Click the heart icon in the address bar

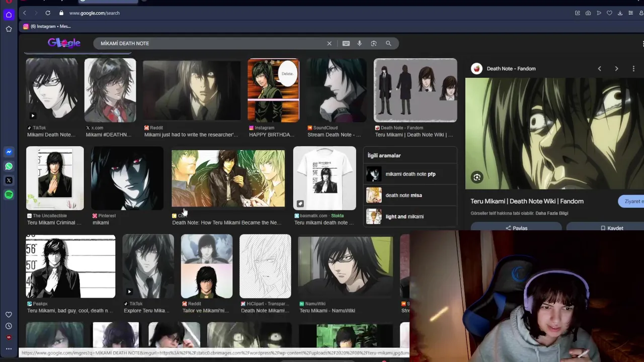[609, 13]
